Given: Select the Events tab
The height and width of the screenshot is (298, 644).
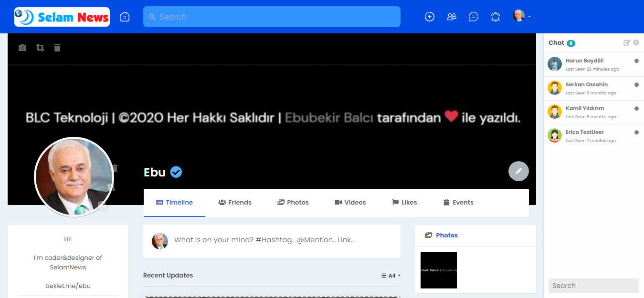Looking at the screenshot, I should click(x=458, y=203).
